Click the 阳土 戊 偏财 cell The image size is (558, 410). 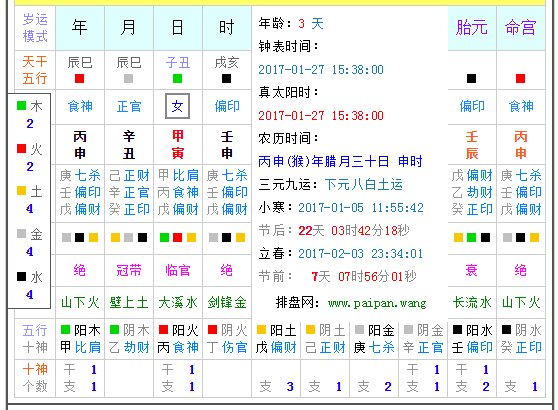(x=276, y=339)
